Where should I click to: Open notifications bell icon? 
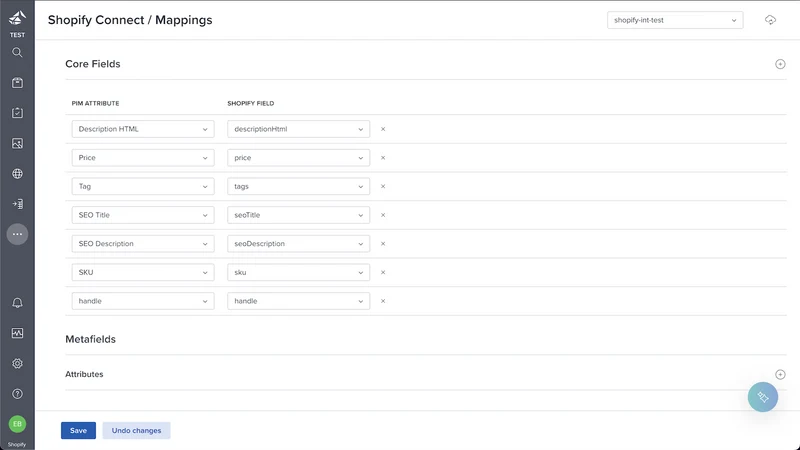(x=17, y=303)
